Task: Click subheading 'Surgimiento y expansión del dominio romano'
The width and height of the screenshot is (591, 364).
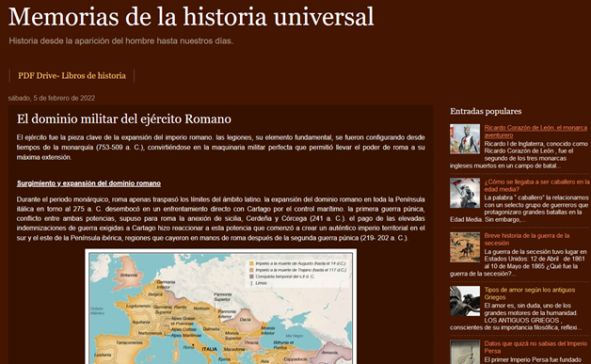Action: (x=89, y=183)
